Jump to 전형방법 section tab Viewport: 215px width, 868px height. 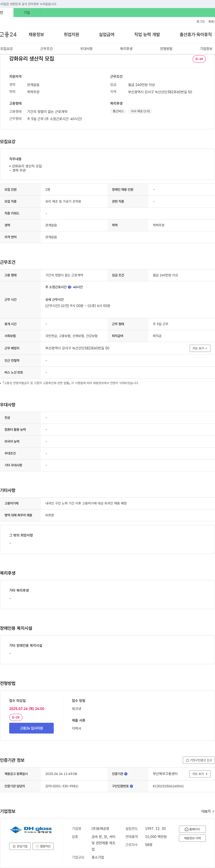coord(166,49)
